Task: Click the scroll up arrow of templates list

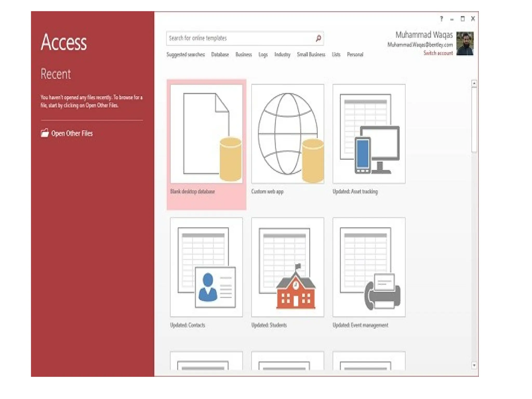Action: 474,83
